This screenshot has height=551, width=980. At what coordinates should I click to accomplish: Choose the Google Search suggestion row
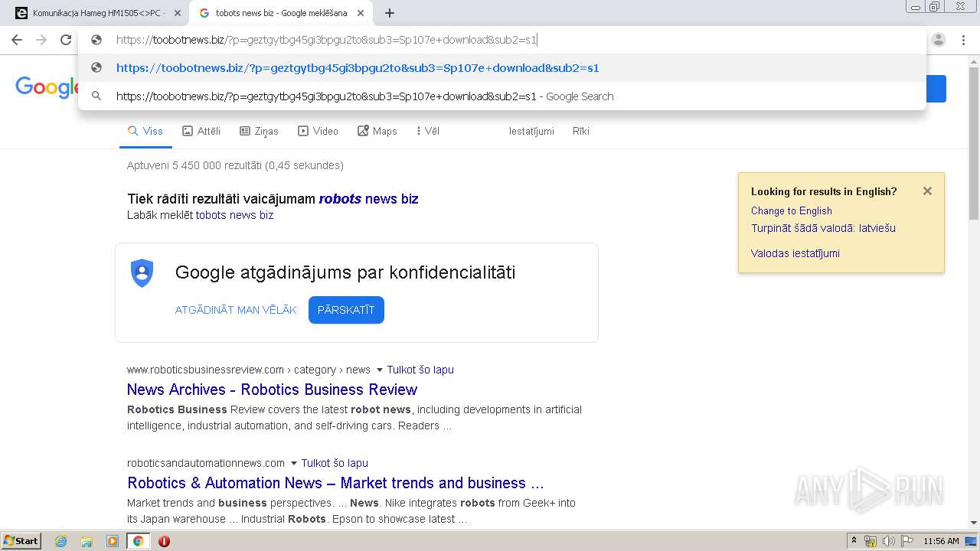(502, 96)
